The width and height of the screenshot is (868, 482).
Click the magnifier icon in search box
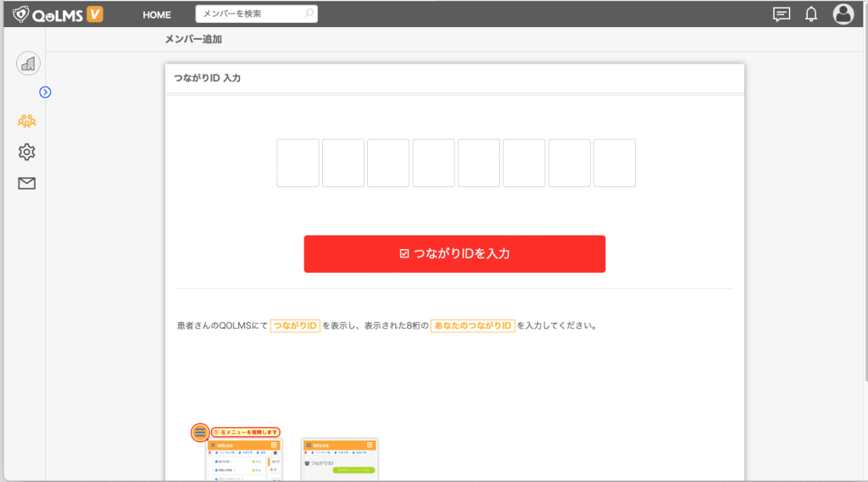coord(309,14)
